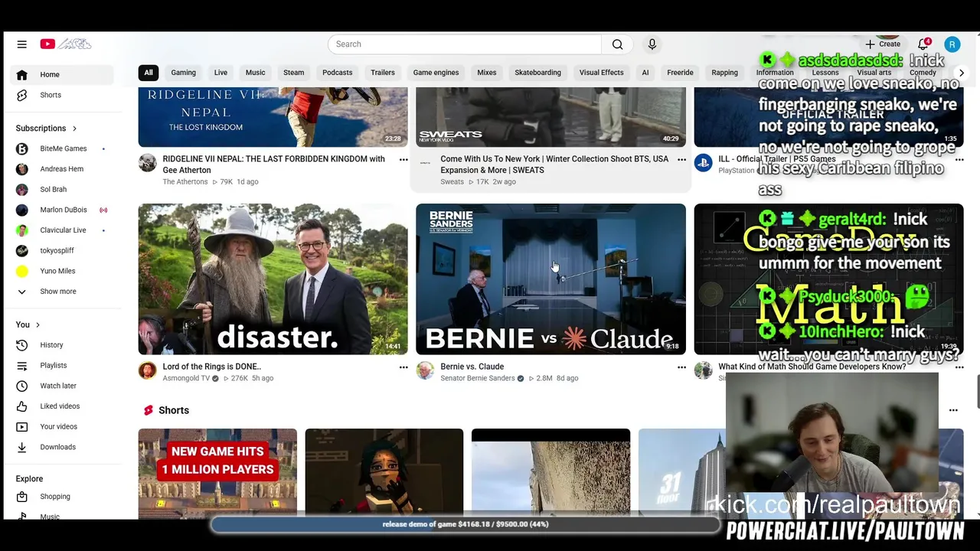Image resolution: width=980 pixels, height=551 pixels.
Task: Open Bernie vs Claude thumbnail
Action: 550,279
